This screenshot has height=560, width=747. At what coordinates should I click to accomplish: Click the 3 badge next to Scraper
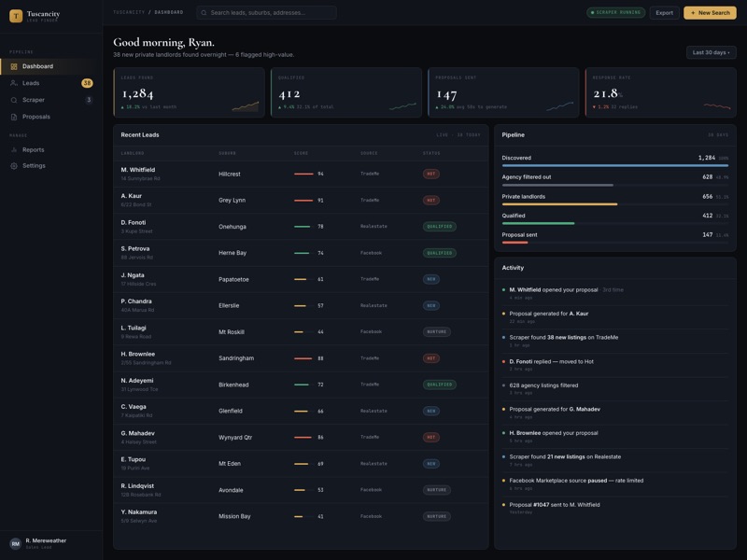tap(89, 100)
